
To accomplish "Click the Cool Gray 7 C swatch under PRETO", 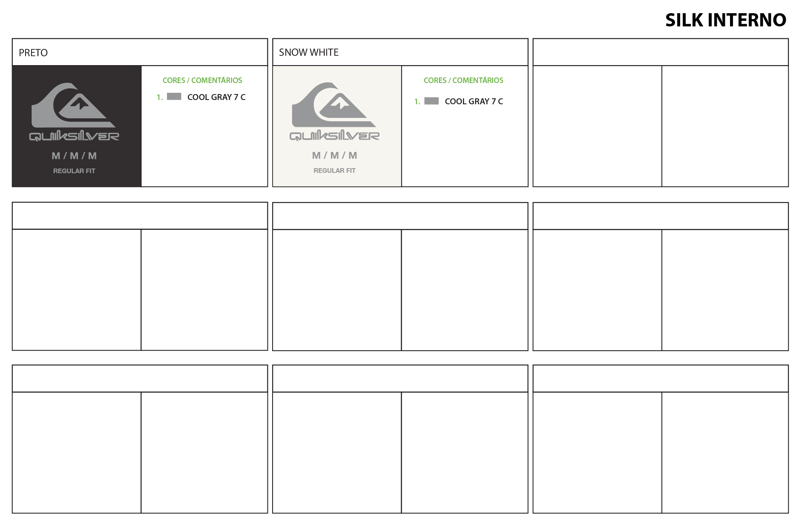I will click(x=174, y=97).
